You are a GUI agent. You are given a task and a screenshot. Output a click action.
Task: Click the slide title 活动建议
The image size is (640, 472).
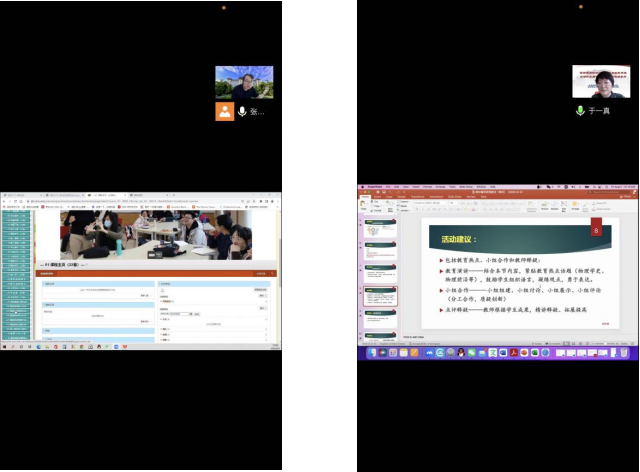point(460,240)
